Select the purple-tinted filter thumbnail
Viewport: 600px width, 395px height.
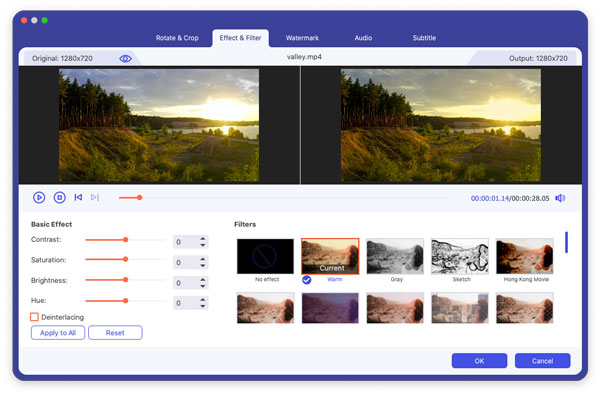tap(330, 308)
